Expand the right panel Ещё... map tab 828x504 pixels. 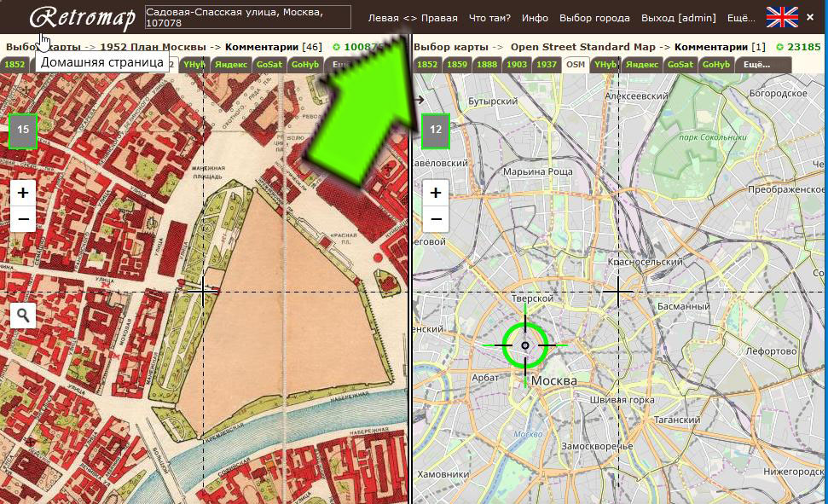756,65
